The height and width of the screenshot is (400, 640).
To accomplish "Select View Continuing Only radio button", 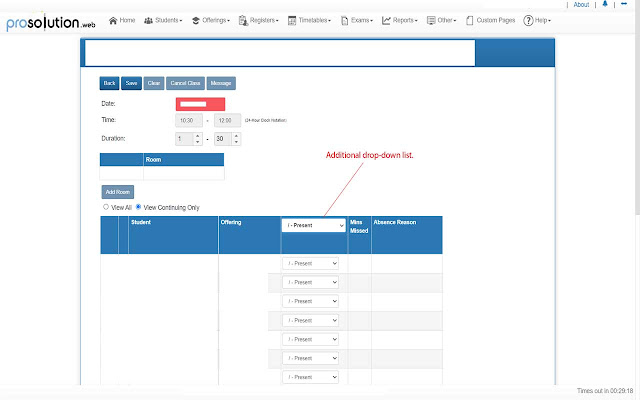I will [138, 207].
